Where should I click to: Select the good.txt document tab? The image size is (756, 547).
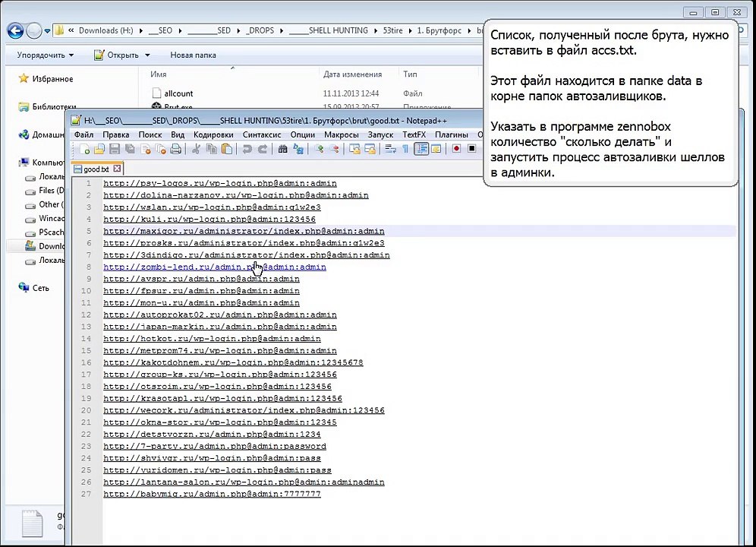click(x=96, y=169)
